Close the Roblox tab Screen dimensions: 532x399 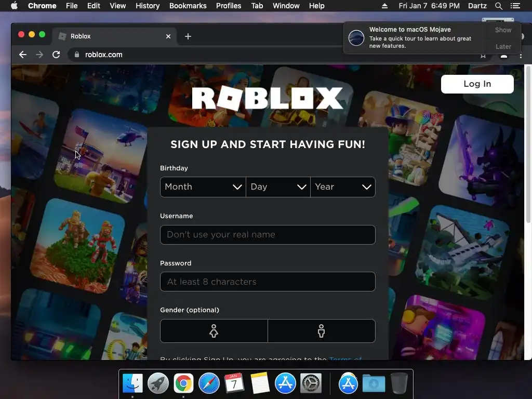(168, 36)
